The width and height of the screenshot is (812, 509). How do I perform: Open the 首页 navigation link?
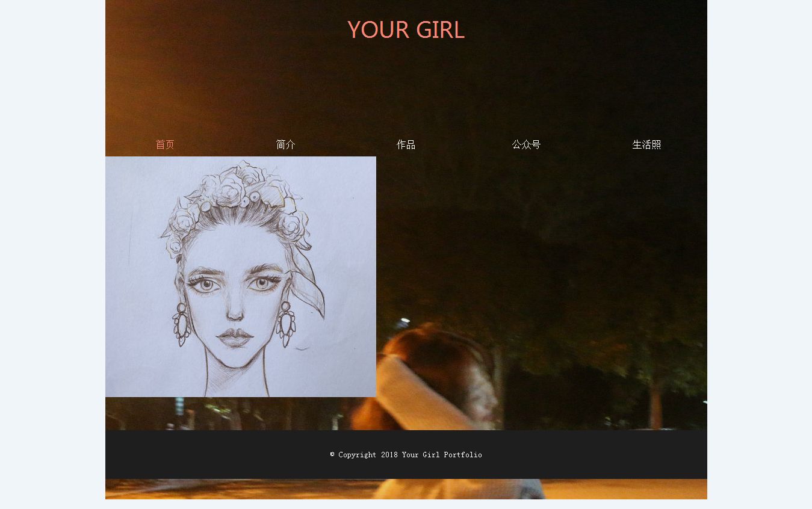coord(165,144)
